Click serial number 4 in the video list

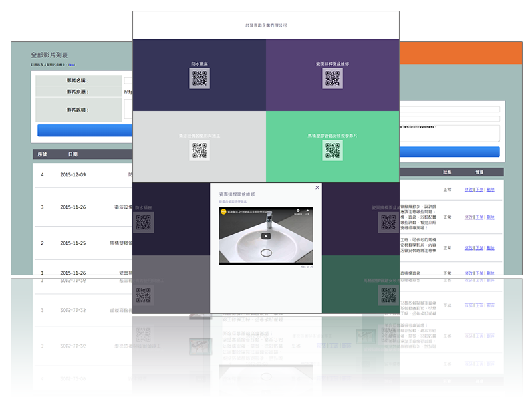42,174
